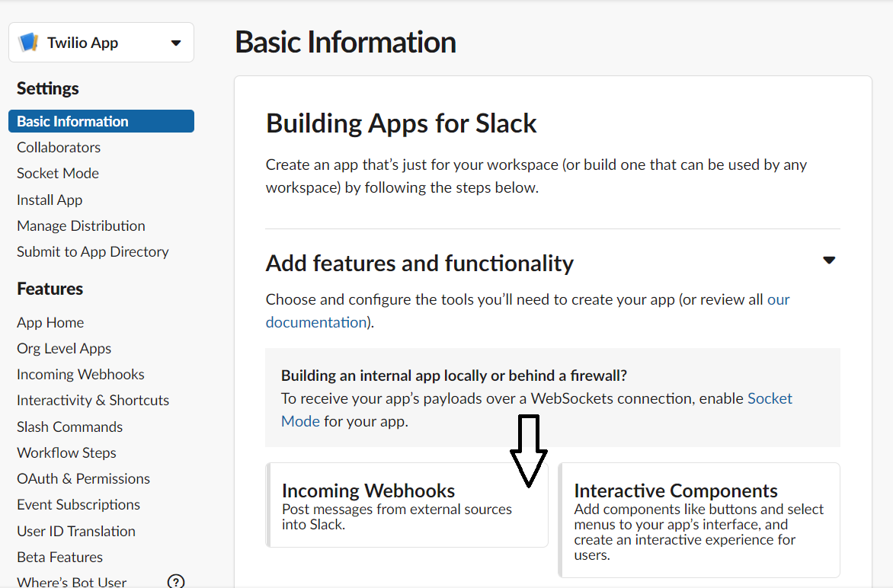
Task: Open App Home feature page
Action: pyautogui.click(x=50, y=323)
